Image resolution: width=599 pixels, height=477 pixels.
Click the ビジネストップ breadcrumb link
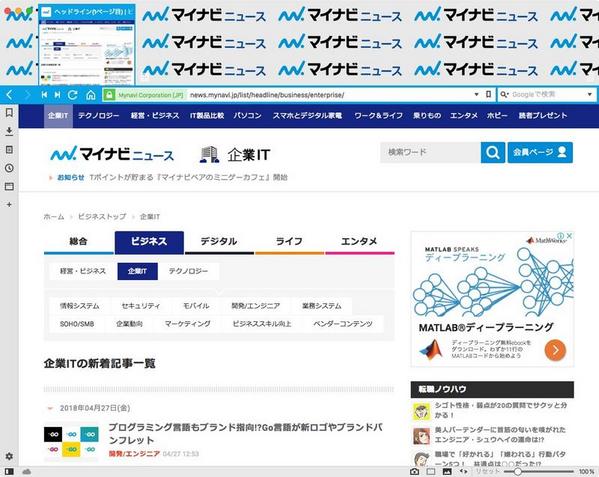[x=102, y=217]
